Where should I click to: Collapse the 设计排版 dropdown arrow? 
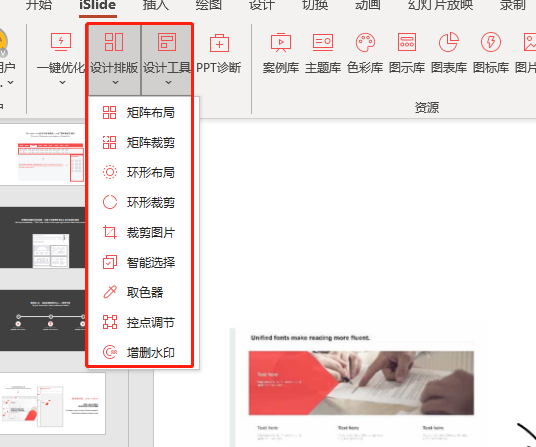point(115,82)
